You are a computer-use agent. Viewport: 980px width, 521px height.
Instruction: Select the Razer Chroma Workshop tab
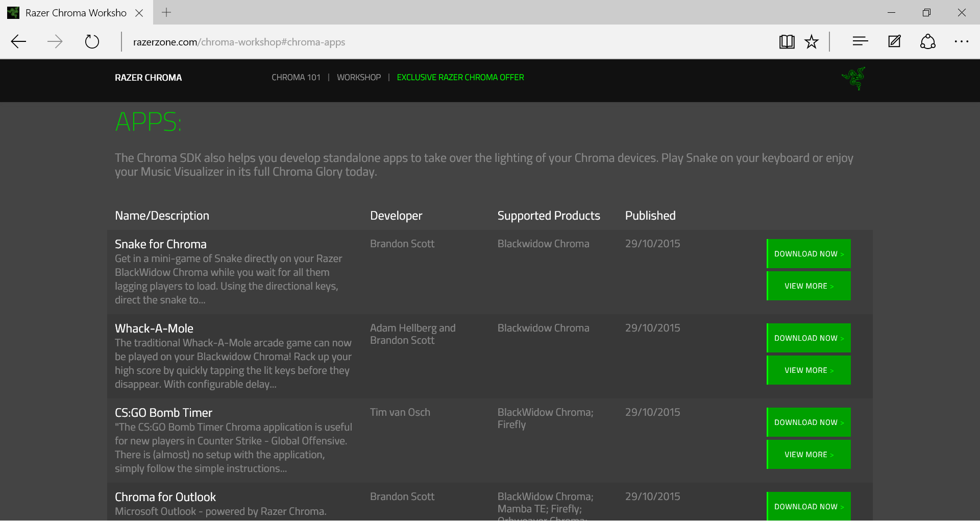click(77, 13)
